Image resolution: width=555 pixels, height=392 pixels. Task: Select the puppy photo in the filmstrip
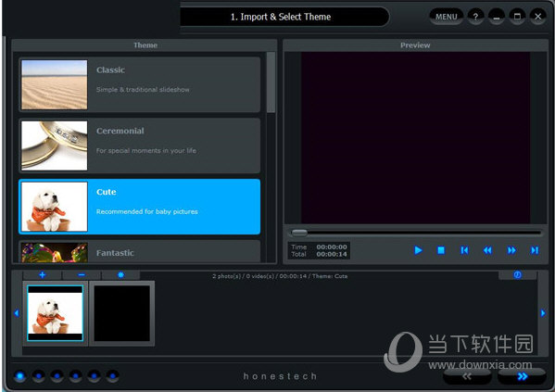(x=56, y=313)
